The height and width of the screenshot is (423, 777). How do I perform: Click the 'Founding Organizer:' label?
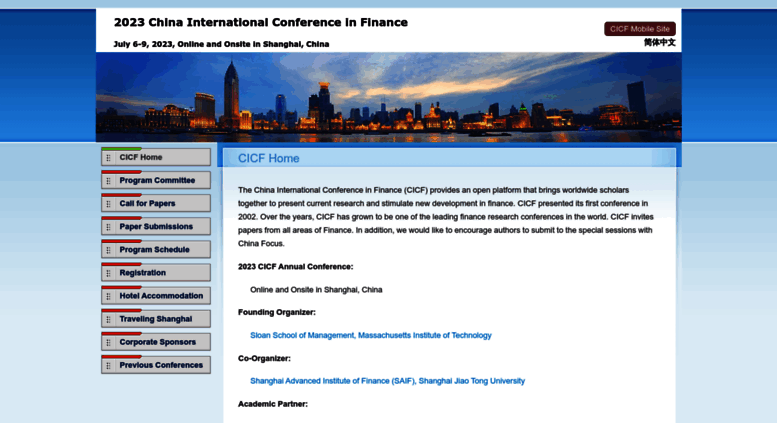tap(277, 313)
